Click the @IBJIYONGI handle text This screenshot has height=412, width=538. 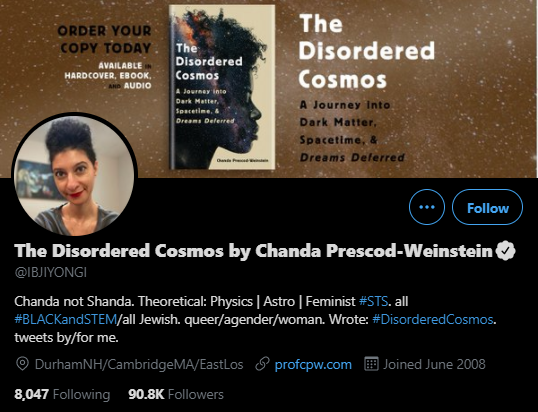[x=50, y=272]
